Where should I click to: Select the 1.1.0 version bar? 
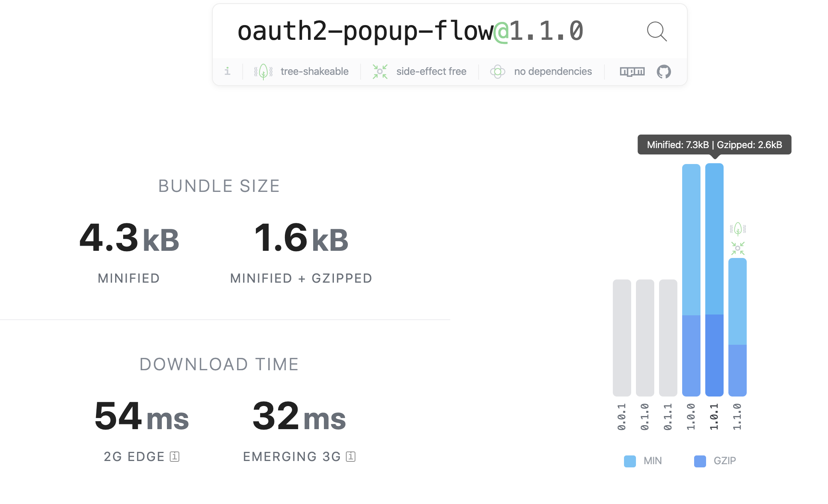click(x=737, y=327)
